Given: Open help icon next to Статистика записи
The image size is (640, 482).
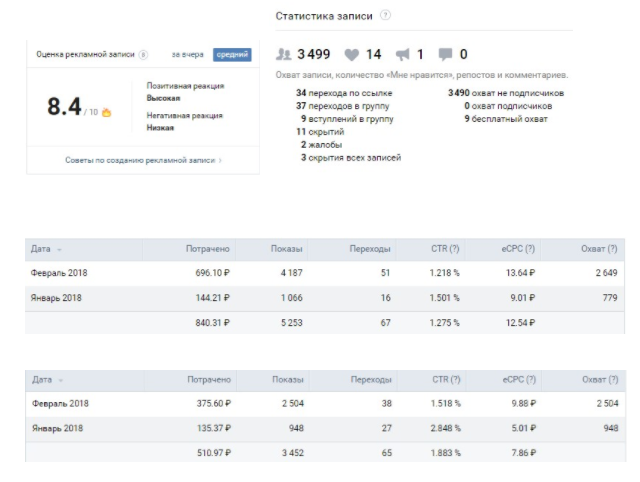Looking at the screenshot, I should 385,16.
